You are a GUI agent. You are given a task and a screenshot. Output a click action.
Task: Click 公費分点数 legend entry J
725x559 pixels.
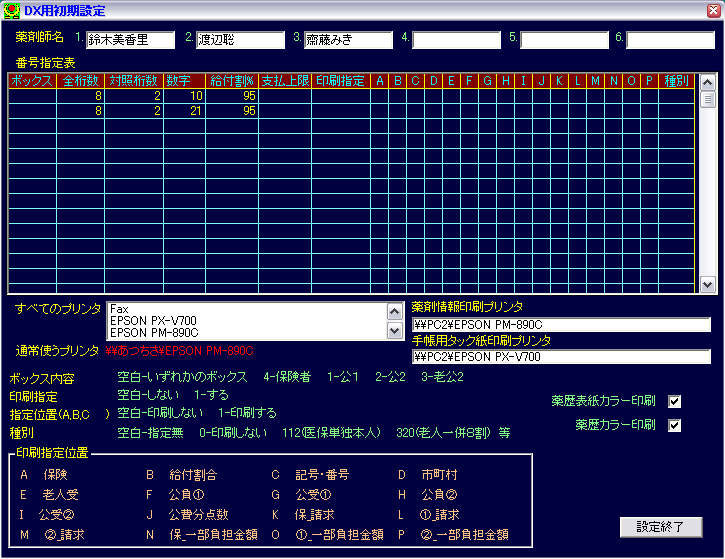tap(198, 515)
